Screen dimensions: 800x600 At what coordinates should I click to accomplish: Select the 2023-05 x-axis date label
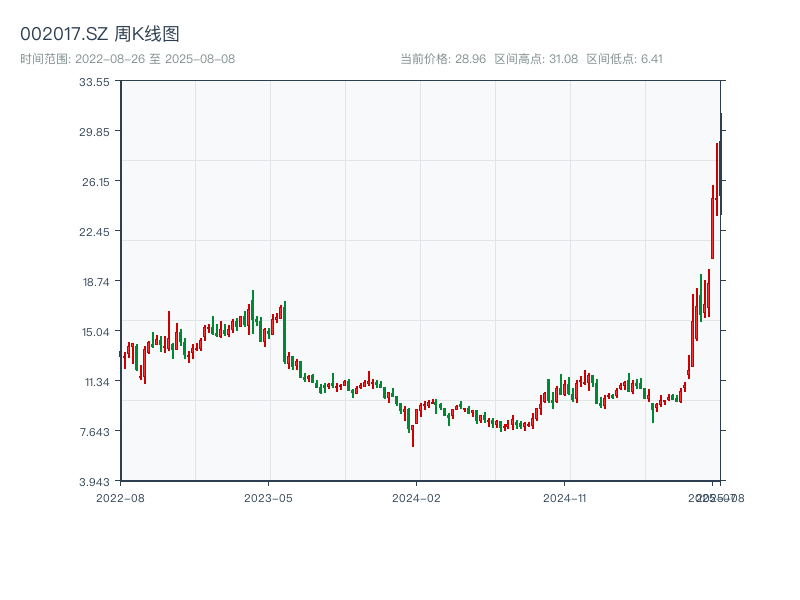click(268, 497)
